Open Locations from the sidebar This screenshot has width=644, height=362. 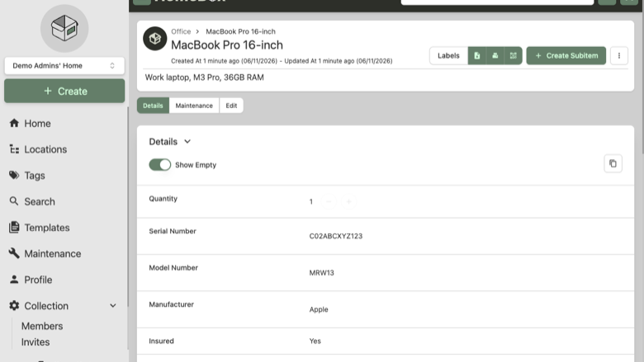pos(45,149)
